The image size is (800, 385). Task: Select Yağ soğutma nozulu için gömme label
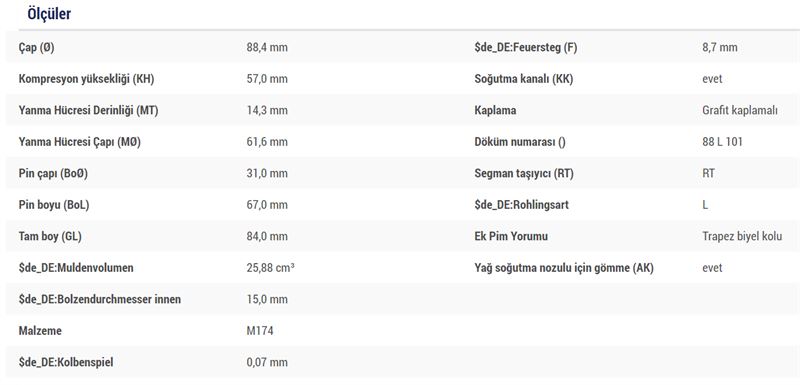coord(564,268)
